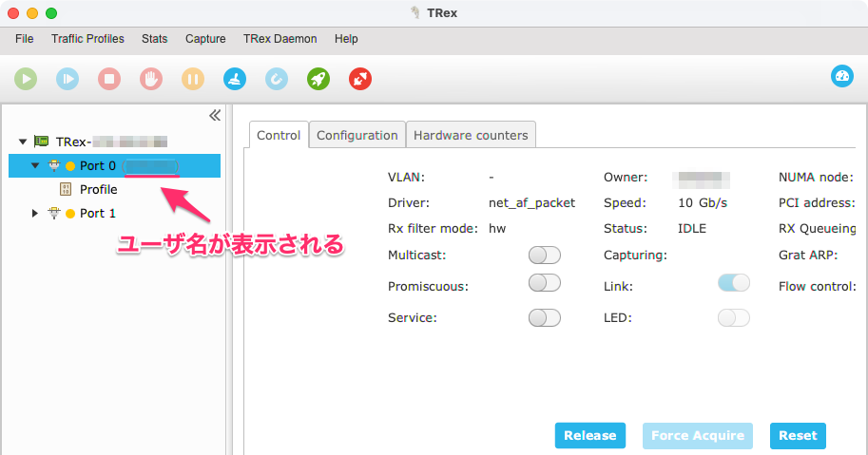The image size is (868, 455).
Task: Open the File menu
Action: [x=25, y=39]
